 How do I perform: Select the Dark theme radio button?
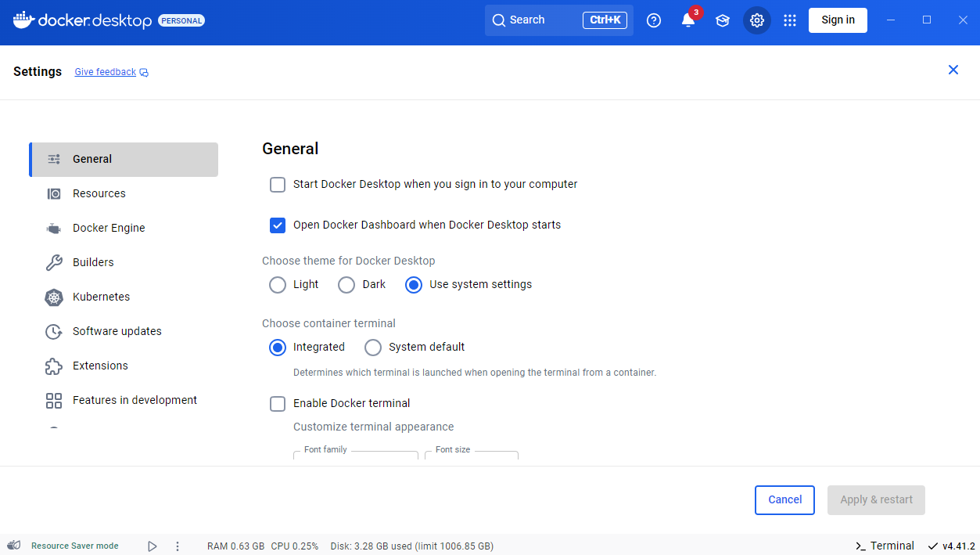(x=346, y=285)
